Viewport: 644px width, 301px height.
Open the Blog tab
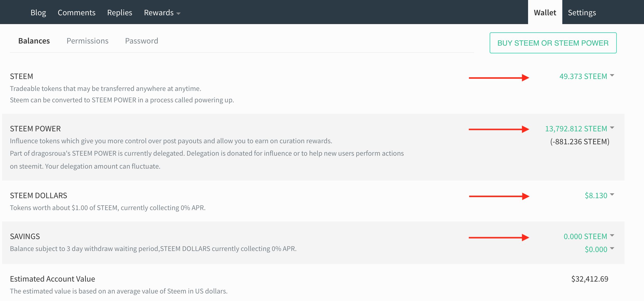(38, 12)
